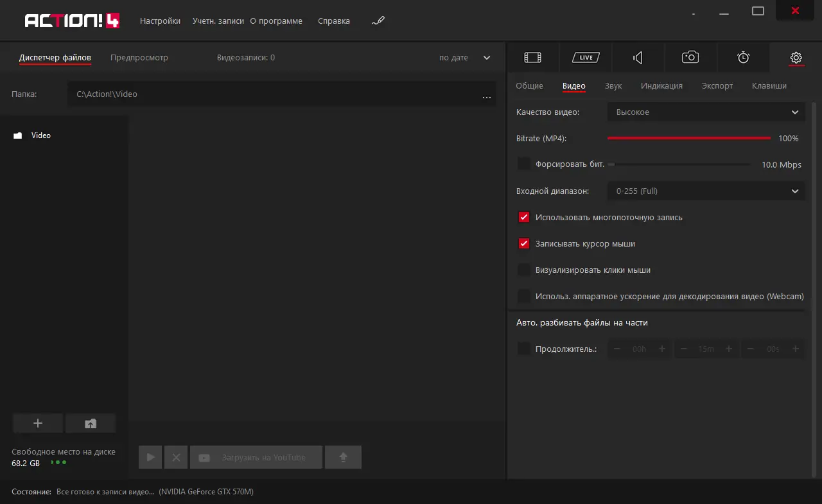Open Входной диапазон 0-255 dropdown
The width and height of the screenshot is (822, 504).
706,191
